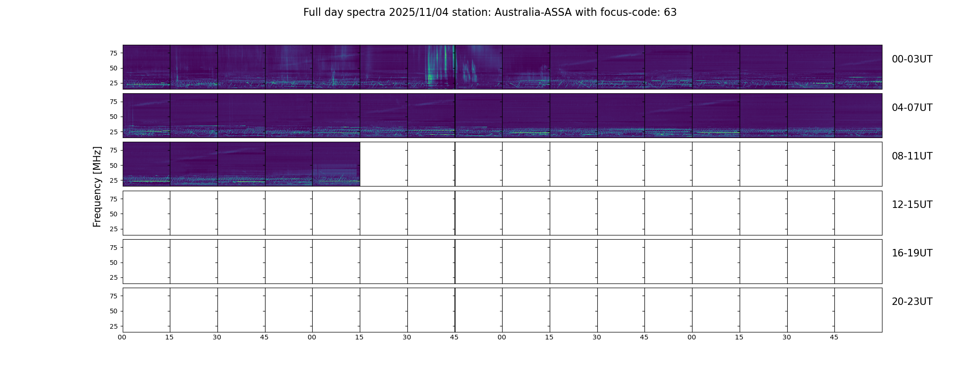
Task: Click the 75 tick label on the 16-19UT row
Action: 113,248
